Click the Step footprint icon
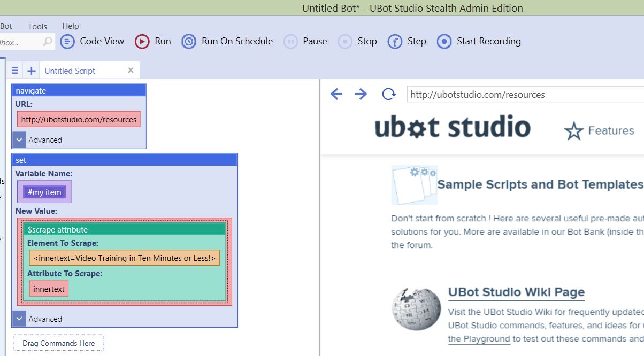Image resolution: width=644 pixels, height=356 pixels. coord(395,41)
